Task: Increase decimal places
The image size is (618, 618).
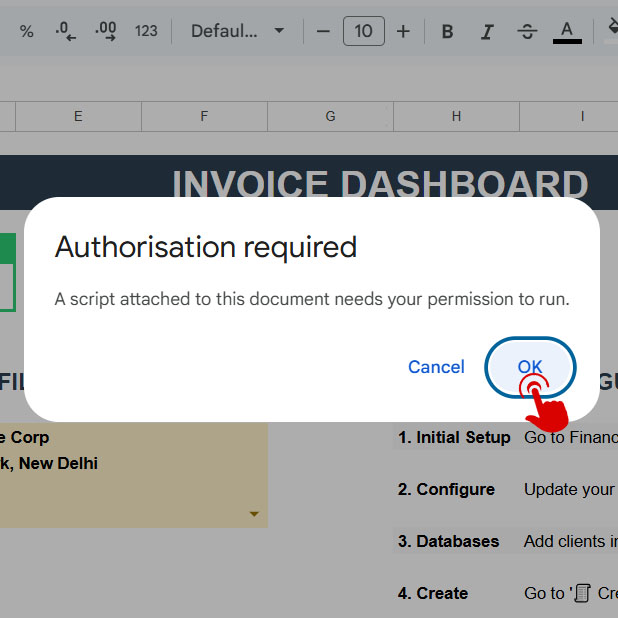Action: tap(105, 31)
